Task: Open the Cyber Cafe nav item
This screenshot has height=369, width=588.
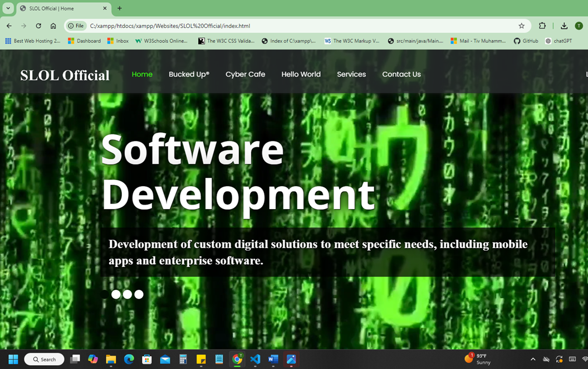Action: (245, 74)
